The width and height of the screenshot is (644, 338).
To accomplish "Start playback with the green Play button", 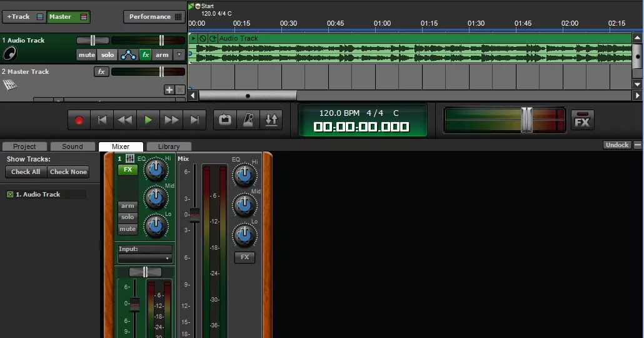I will point(148,120).
